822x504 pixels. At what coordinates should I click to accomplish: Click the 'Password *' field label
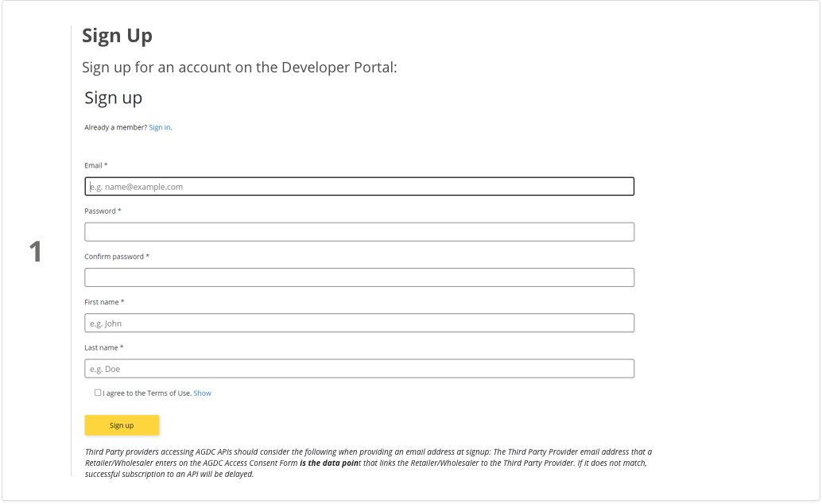click(x=103, y=211)
